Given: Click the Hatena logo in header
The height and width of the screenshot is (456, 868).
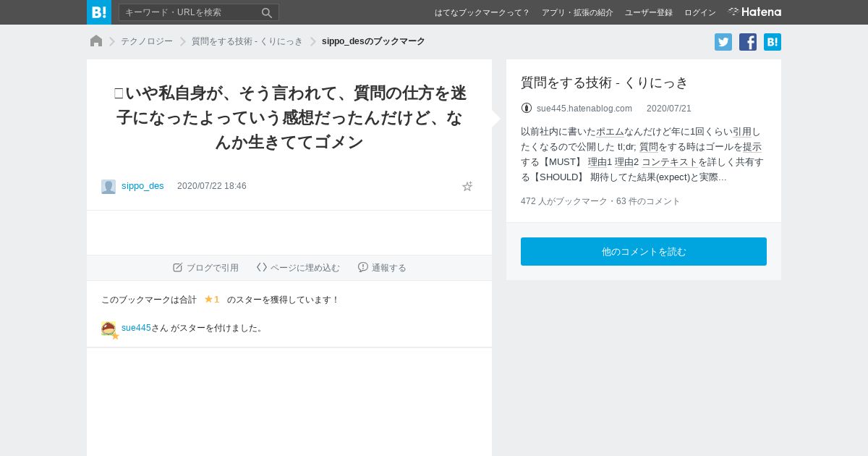Looking at the screenshot, I should [x=754, y=12].
